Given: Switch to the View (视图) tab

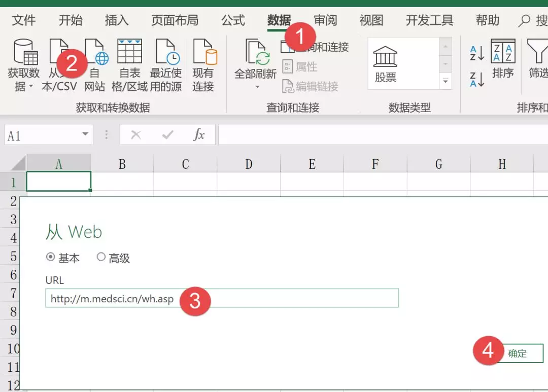Looking at the screenshot, I should (x=371, y=20).
